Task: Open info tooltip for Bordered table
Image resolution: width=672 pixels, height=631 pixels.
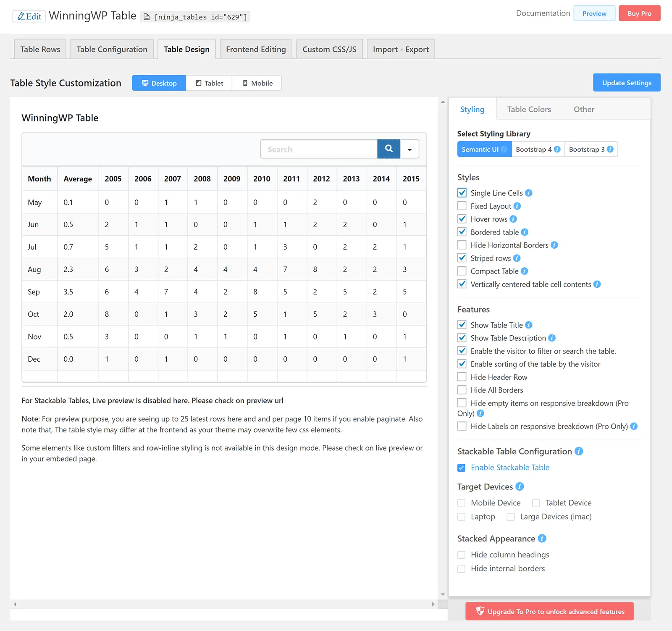Action: (525, 232)
